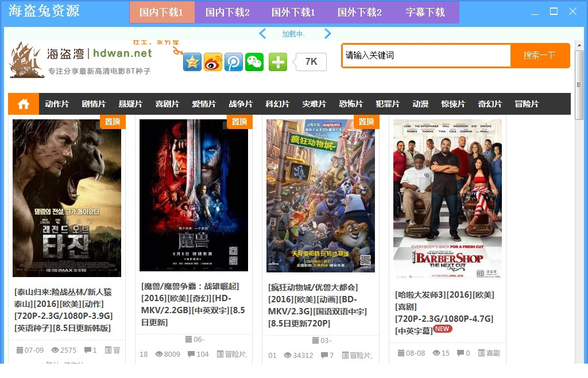Go to the 字幕下载 tab
The height and width of the screenshot is (378, 588).
[425, 13]
